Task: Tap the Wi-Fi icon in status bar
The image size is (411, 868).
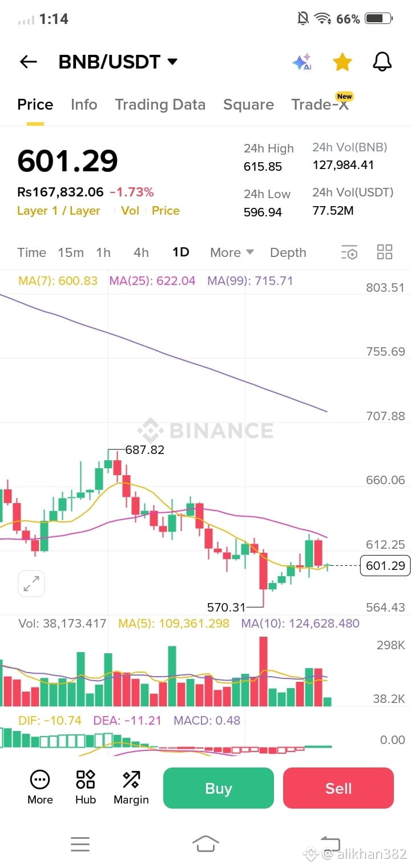Action: pyautogui.click(x=323, y=19)
